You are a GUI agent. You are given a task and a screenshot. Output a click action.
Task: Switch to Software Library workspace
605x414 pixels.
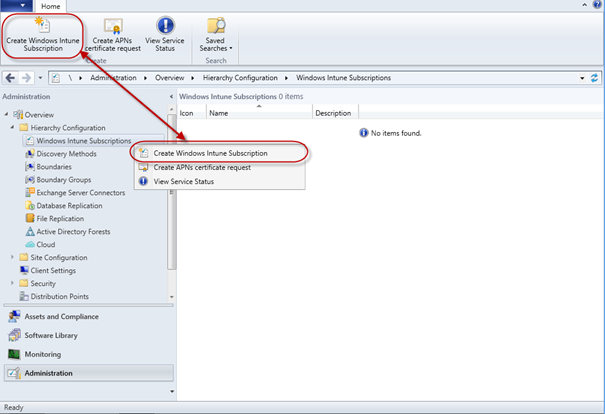(88, 335)
